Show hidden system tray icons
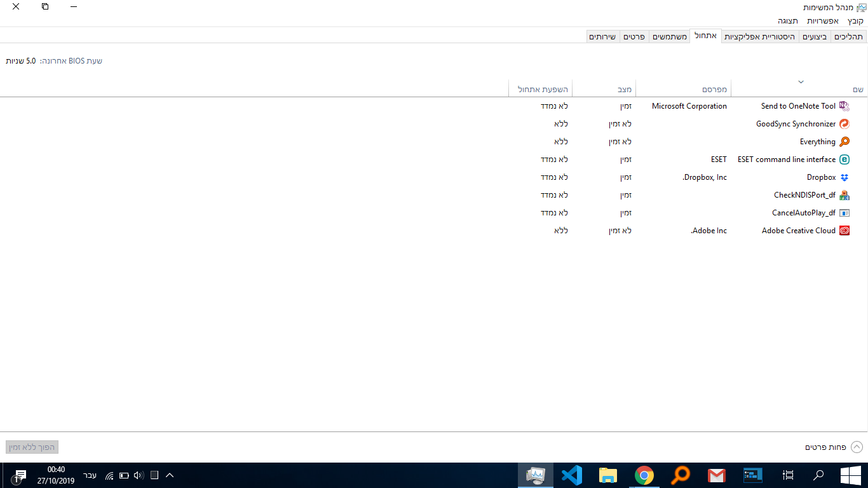 [170, 475]
